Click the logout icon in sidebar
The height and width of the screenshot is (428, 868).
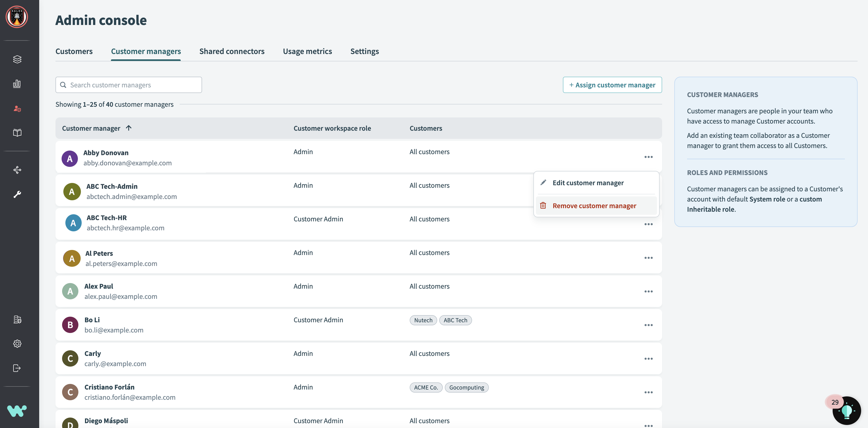17,368
